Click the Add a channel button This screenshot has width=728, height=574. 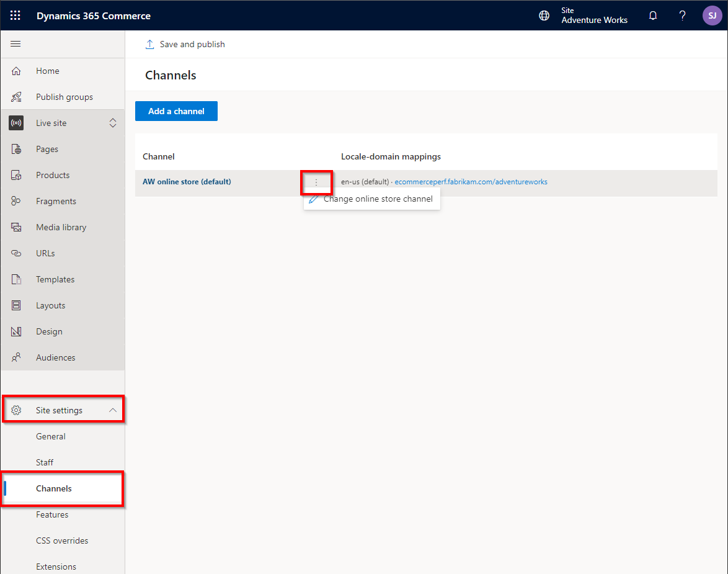pos(176,110)
